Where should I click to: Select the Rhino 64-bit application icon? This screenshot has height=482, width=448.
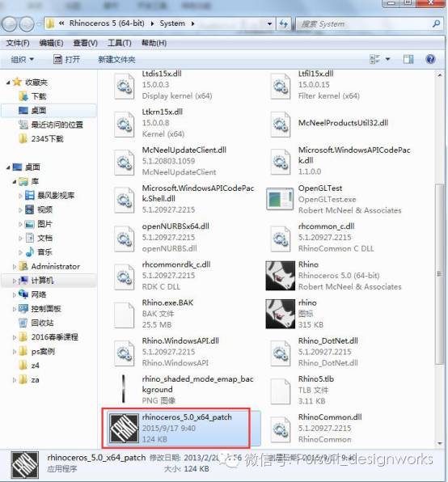[x=281, y=276]
